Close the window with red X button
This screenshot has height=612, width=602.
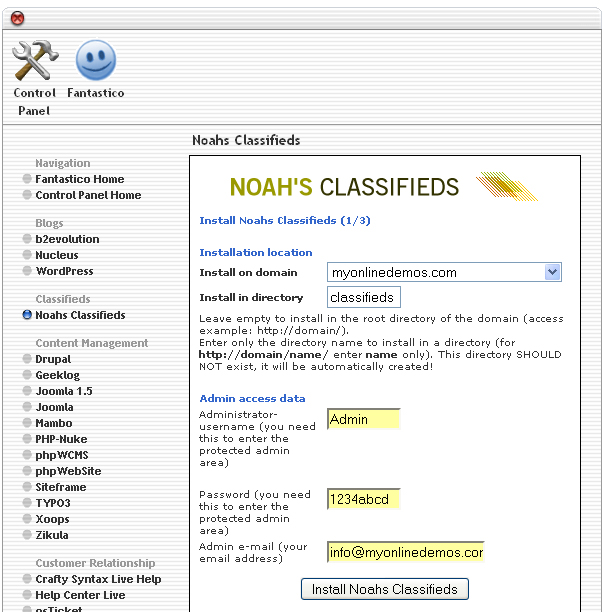17,18
